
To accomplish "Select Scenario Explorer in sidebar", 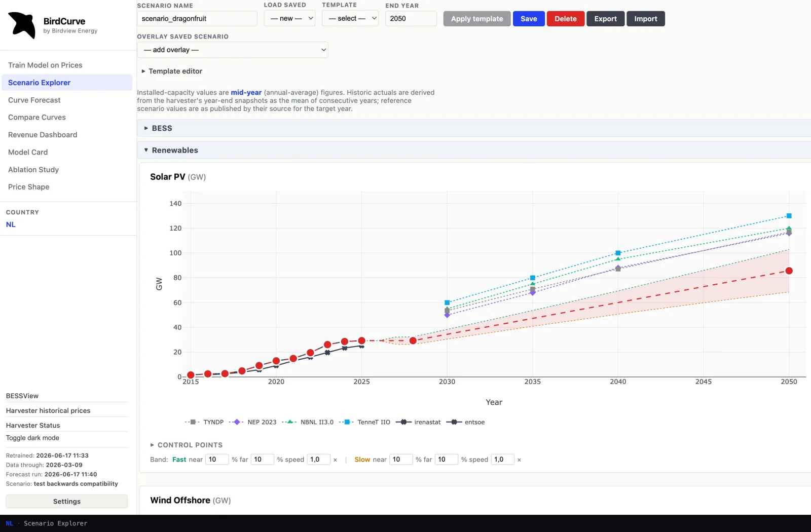I will pyautogui.click(x=67, y=83).
